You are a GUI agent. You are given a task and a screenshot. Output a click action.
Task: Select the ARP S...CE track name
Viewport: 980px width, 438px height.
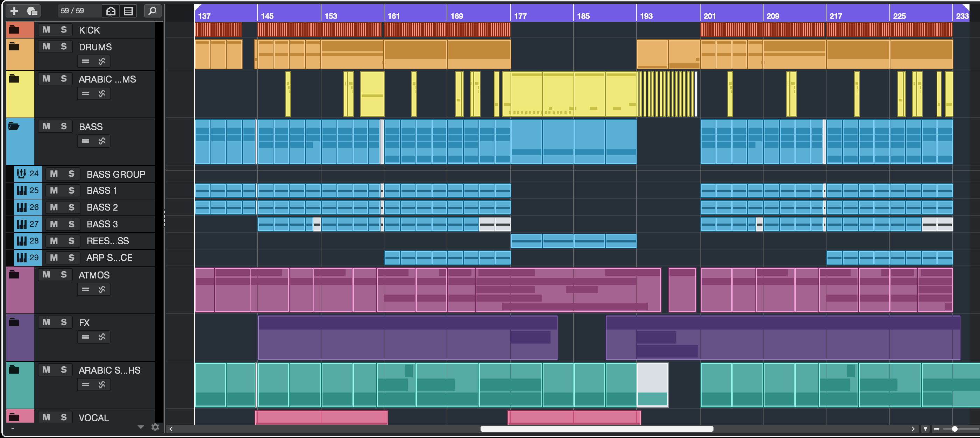coord(109,257)
